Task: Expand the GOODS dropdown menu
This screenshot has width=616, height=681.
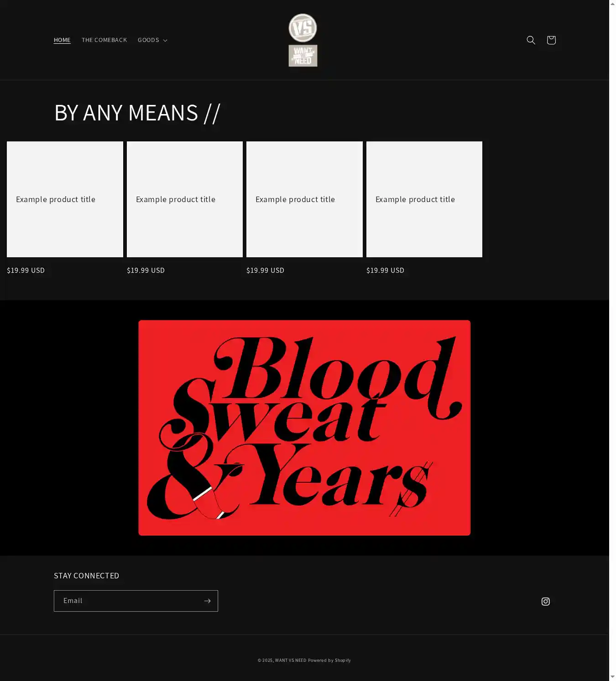Action: [x=152, y=40]
